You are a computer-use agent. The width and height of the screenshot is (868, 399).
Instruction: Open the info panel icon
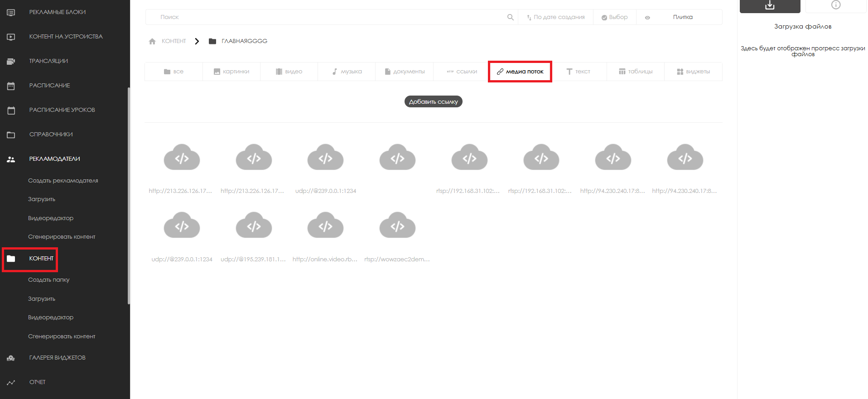coord(836,5)
